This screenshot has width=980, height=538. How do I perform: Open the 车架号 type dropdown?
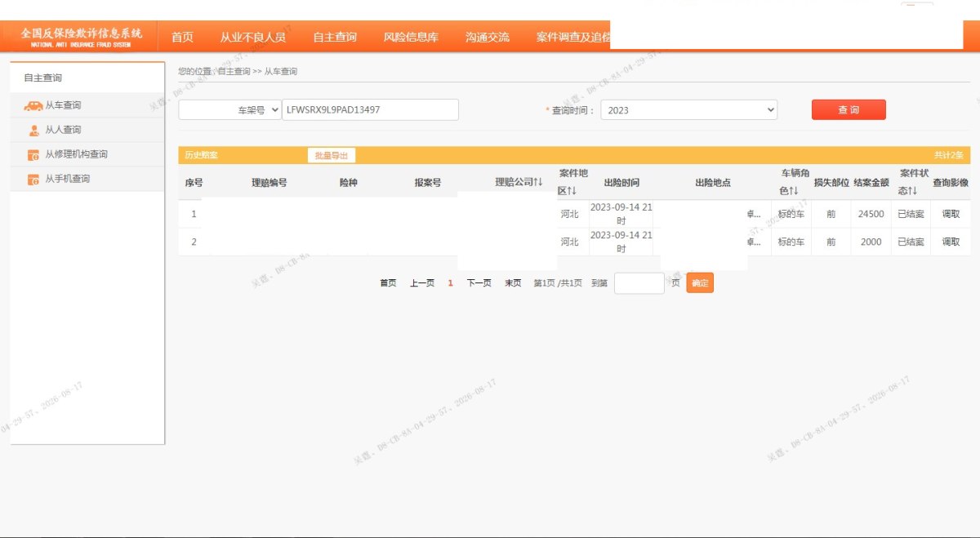point(229,109)
